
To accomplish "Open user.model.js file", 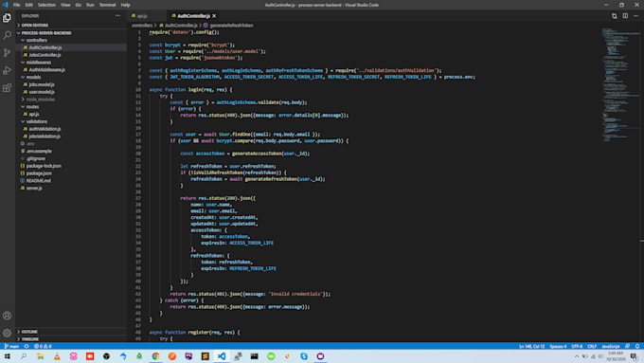I will click(x=42, y=92).
